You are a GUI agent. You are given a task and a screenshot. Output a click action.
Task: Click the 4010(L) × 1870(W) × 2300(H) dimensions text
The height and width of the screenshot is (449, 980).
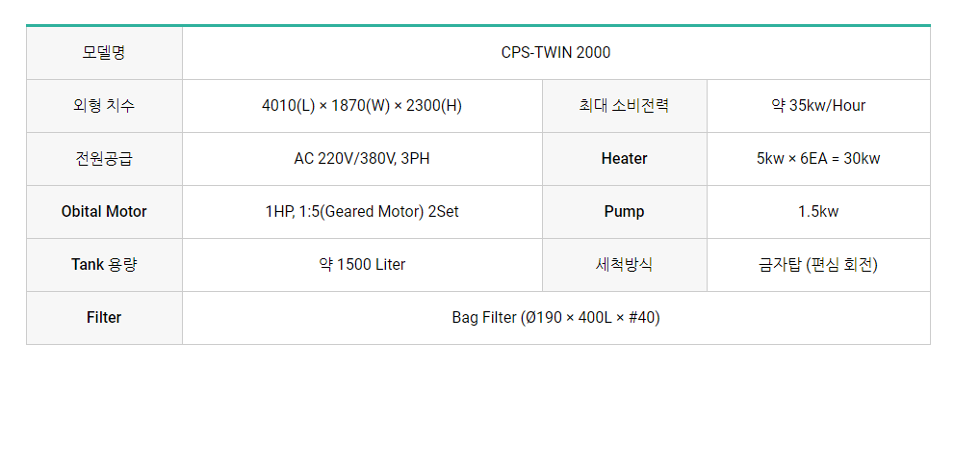(x=362, y=106)
